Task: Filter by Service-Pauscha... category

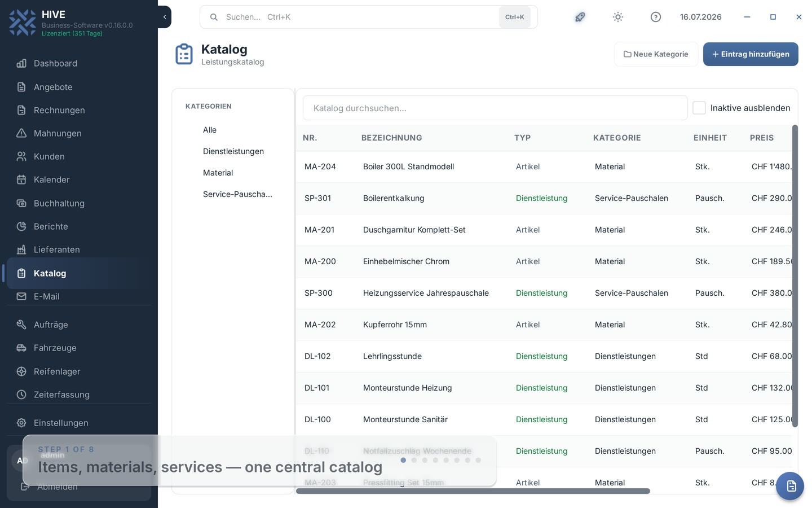Action: [237, 194]
